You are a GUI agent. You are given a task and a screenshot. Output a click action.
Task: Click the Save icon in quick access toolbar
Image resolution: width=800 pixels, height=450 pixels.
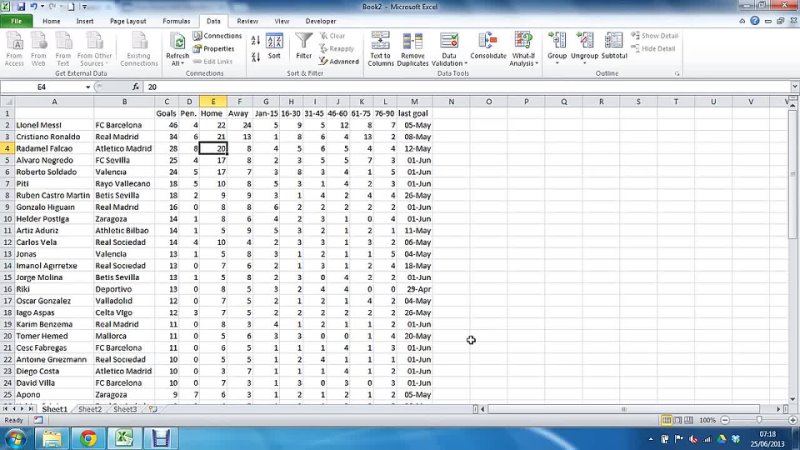click(x=21, y=7)
